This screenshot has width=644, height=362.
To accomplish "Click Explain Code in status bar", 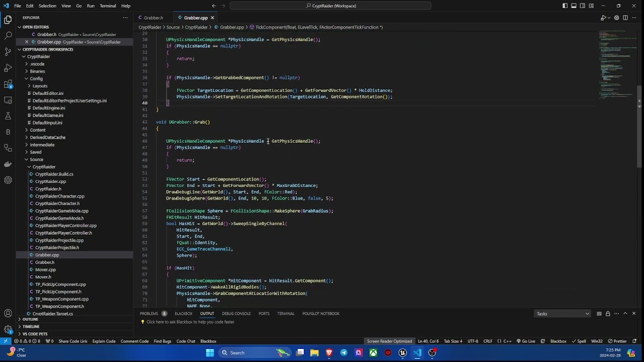I will (104, 341).
